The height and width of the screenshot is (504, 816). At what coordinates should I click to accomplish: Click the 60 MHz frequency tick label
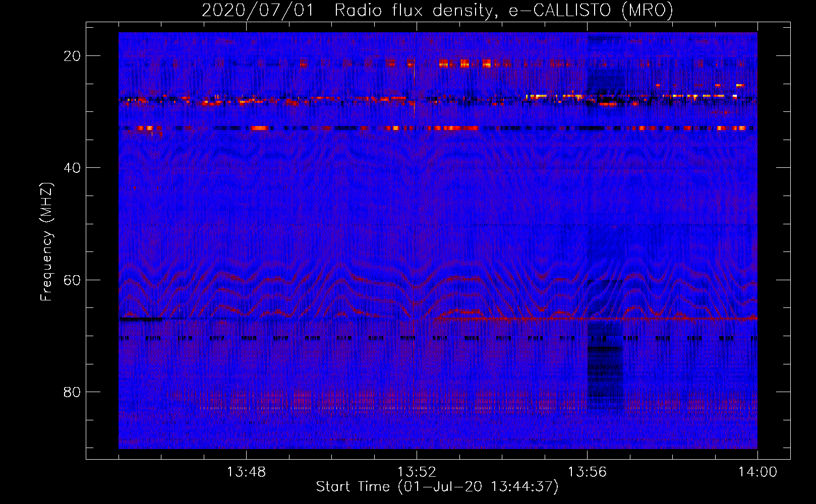(x=72, y=280)
